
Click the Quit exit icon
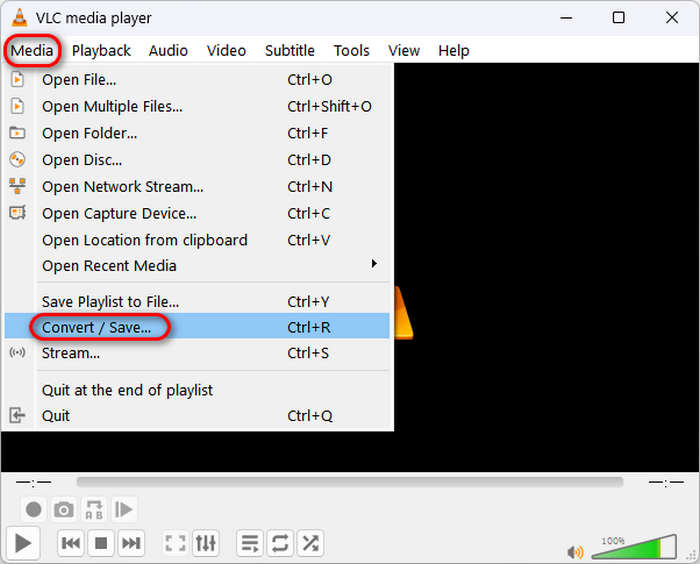click(17, 416)
